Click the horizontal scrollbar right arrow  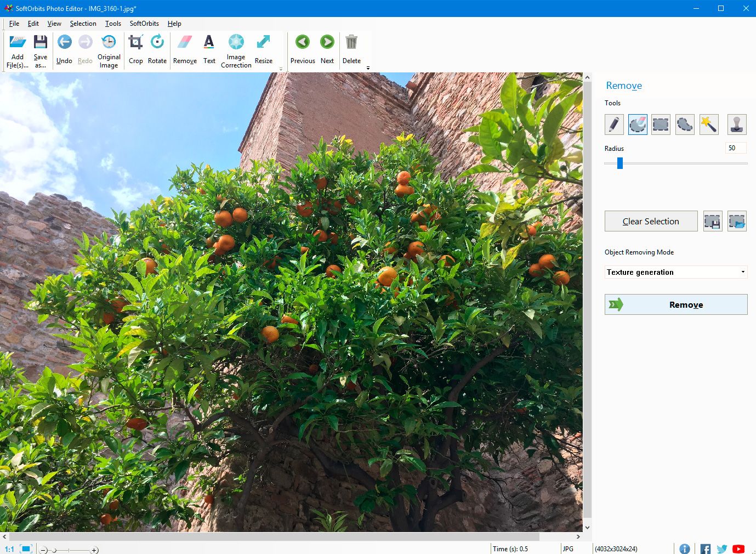coord(578,536)
